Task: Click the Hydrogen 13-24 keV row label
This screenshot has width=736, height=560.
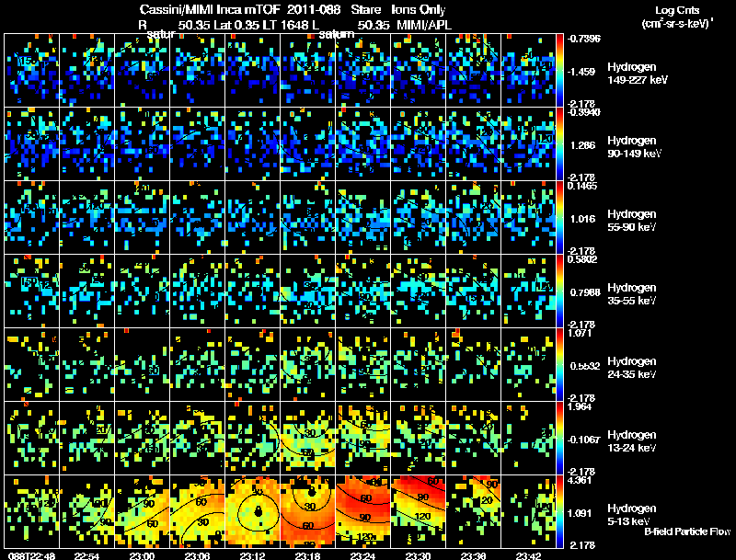Action: (632, 441)
